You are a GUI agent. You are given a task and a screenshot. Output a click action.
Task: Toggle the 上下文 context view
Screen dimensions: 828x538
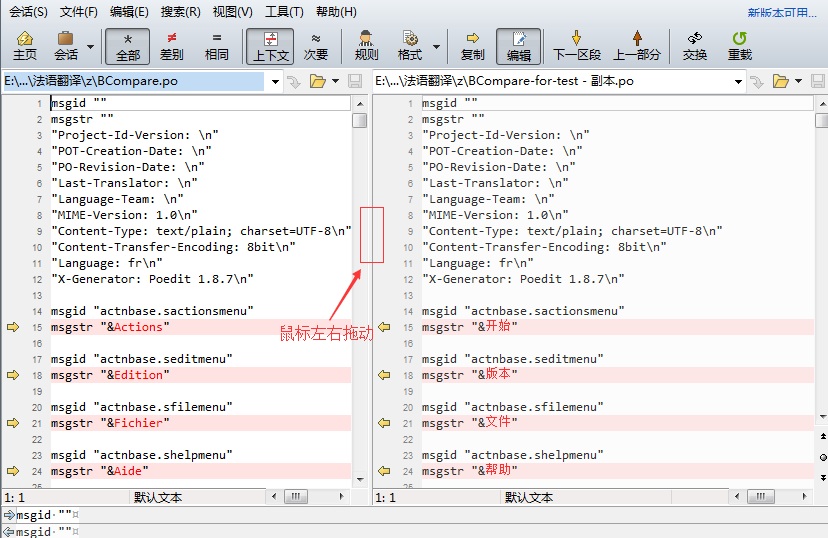pos(270,46)
